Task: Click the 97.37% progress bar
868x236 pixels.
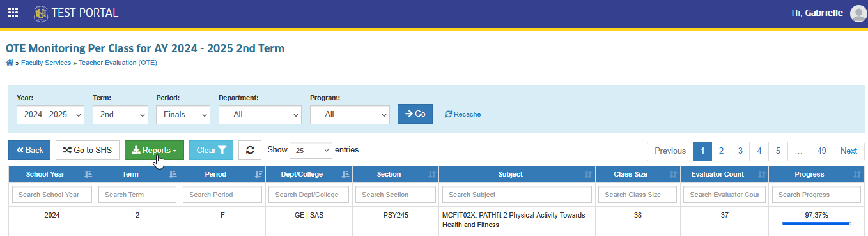Action: pyautogui.click(x=816, y=224)
